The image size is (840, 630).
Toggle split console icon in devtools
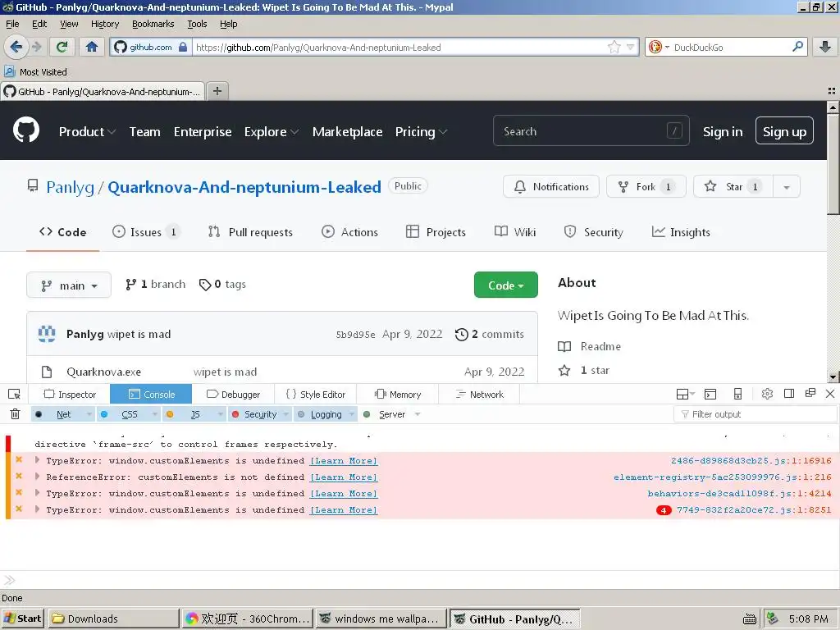click(710, 395)
